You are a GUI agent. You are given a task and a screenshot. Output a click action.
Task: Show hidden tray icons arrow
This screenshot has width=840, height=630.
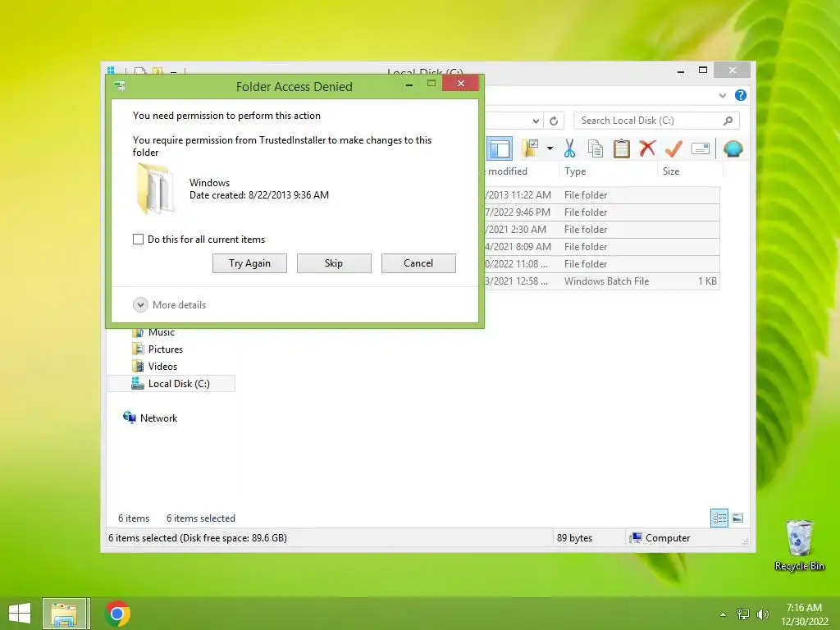point(724,614)
